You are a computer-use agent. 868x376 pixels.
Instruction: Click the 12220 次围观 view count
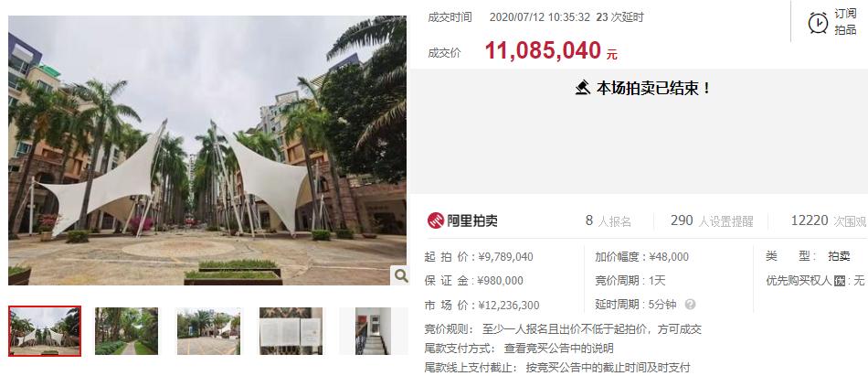829,220
